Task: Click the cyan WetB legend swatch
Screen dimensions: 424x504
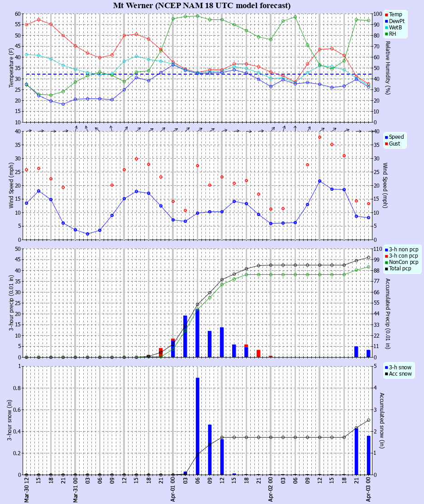Action: [386, 27]
